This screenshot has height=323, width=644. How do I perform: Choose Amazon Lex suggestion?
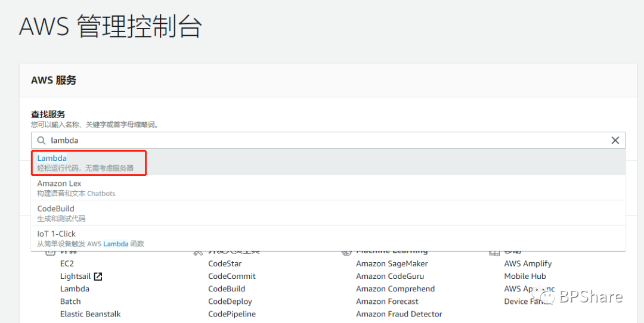click(59, 184)
